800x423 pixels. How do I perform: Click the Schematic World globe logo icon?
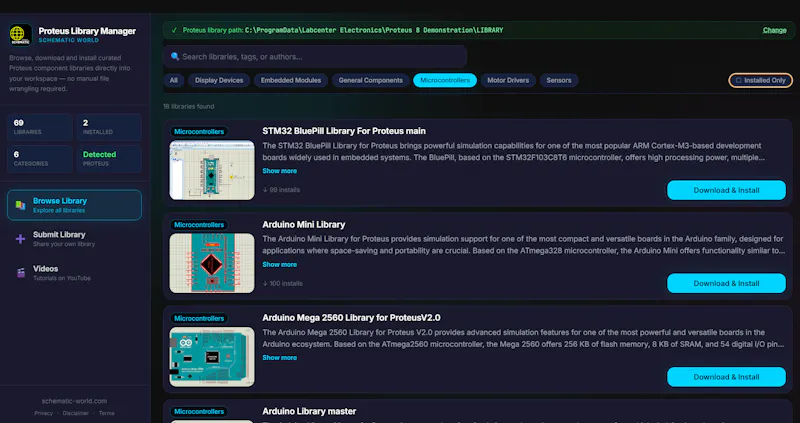[x=20, y=35]
